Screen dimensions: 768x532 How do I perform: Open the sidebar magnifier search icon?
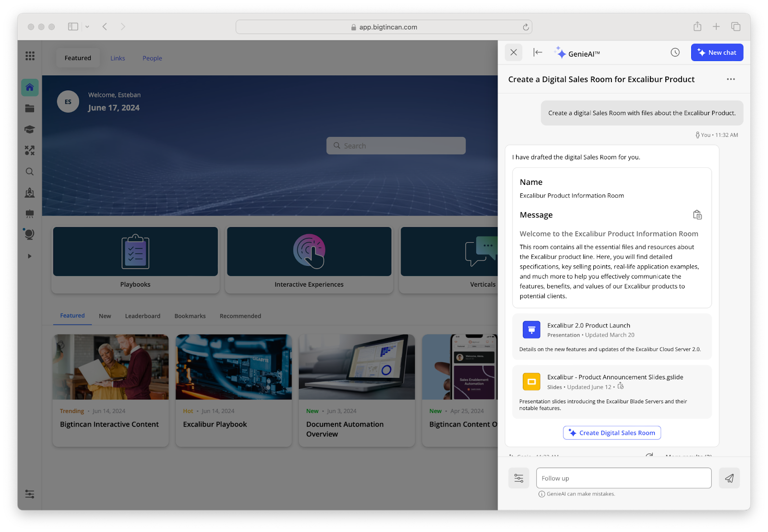coord(30,172)
